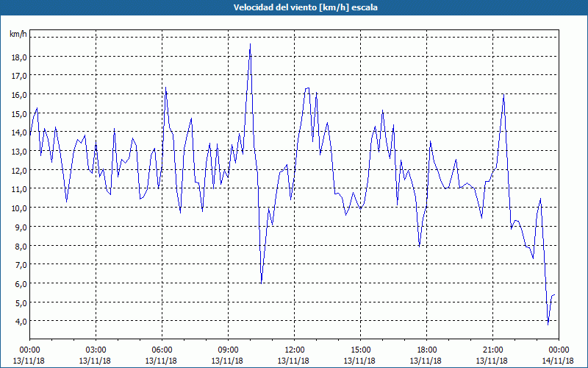This screenshot has width=588, height=368.
Task: Click the 17,0 y-axis label
Action: tap(20, 76)
